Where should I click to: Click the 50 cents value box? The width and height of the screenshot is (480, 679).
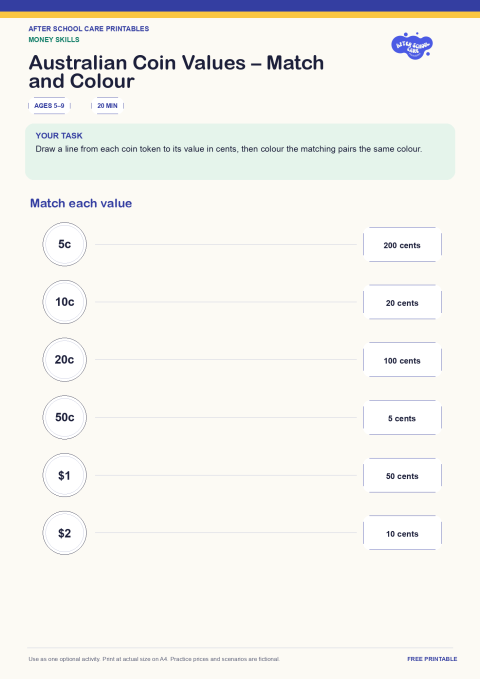pyautogui.click(x=402, y=475)
